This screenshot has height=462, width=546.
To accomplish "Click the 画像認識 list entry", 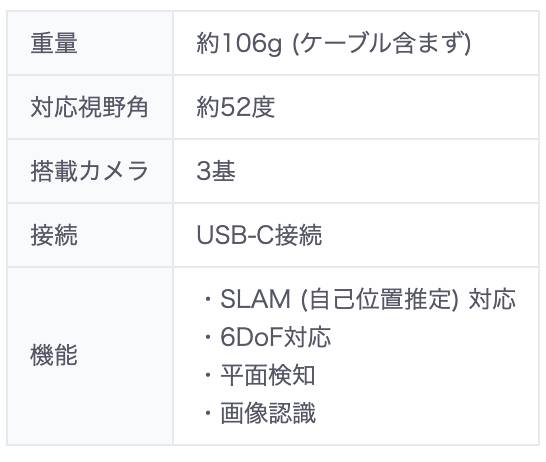I will click(x=268, y=413).
